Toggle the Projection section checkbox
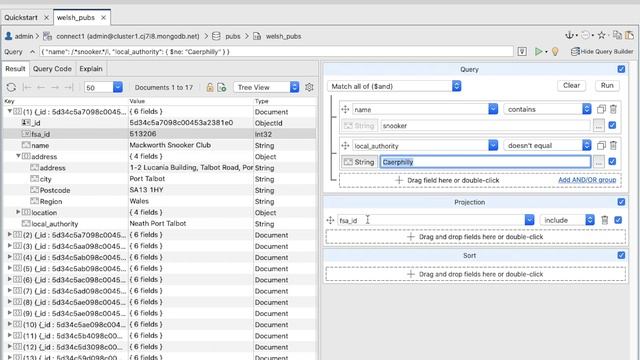Image resolution: width=640 pixels, height=360 pixels. tap(621, 202)
